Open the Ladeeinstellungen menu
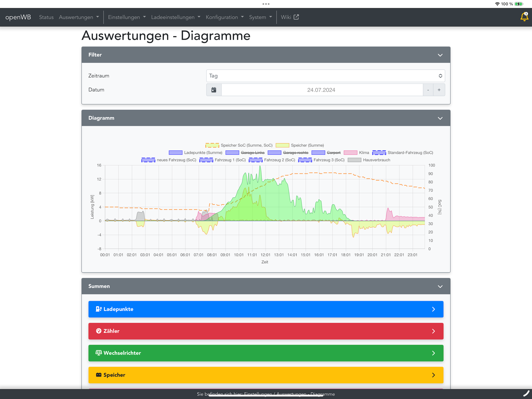 click(x=176, y=17)
